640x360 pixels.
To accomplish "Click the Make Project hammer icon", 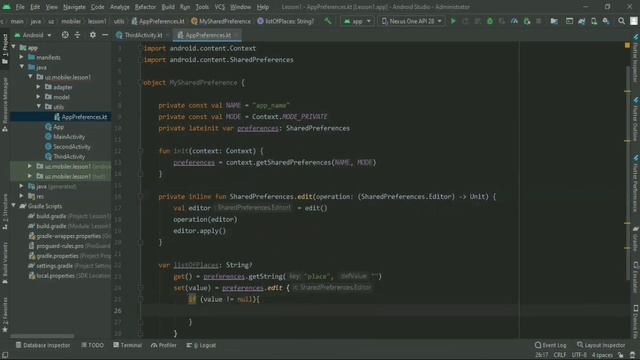I will tap(328, 21).
